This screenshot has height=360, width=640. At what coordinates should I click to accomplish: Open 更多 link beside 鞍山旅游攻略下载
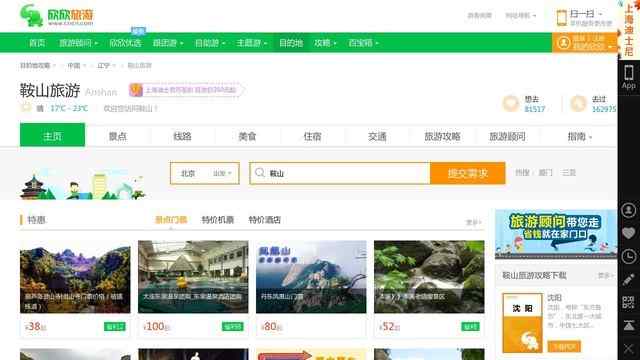(x=605, y=276)
